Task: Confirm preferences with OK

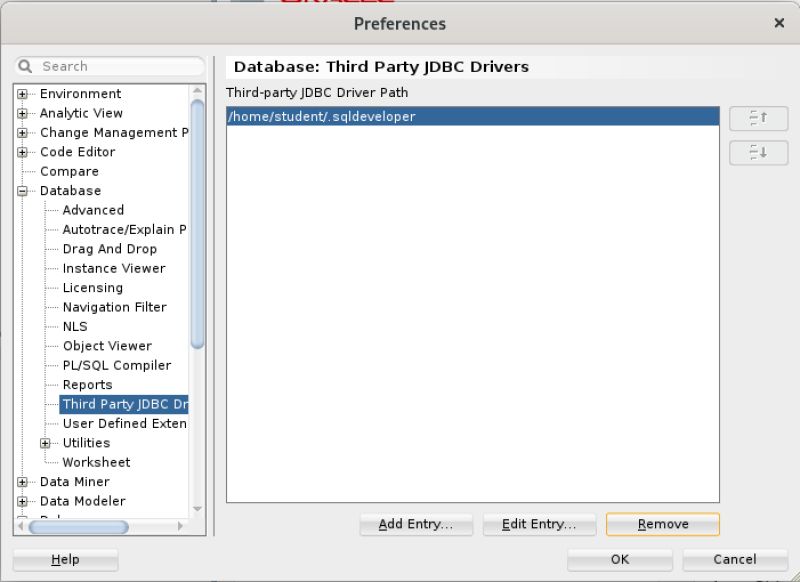Action: (618, 560)
